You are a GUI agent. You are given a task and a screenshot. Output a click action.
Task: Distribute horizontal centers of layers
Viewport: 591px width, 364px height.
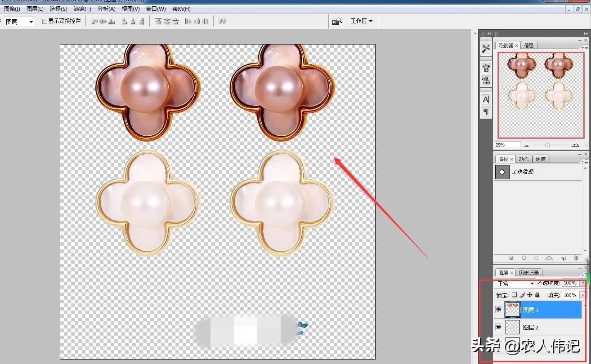point(197,21)
